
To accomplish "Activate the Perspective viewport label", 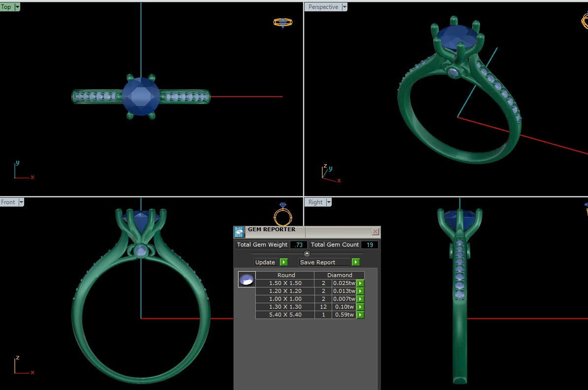I will 323,7.
